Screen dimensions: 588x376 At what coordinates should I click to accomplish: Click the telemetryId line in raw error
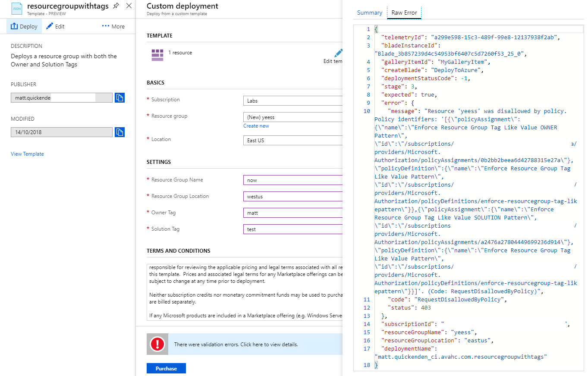coord(470,38)
